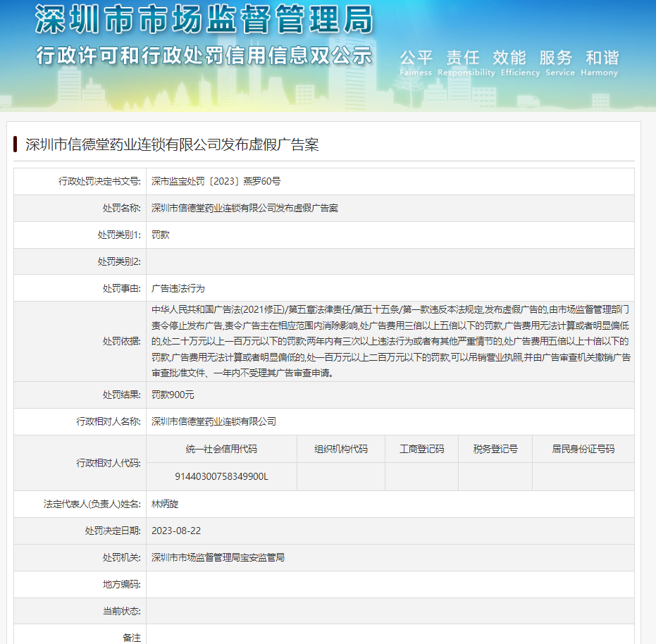This screenshot has width=656, height=644.
Task: Click the 广告违法行为 value
Action: tap(178, 288)
